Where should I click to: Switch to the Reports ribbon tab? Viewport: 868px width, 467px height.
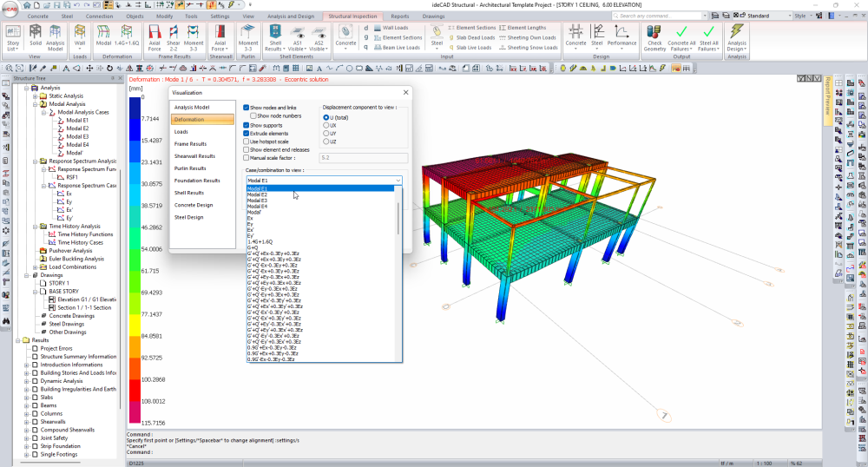coord(399,16)
